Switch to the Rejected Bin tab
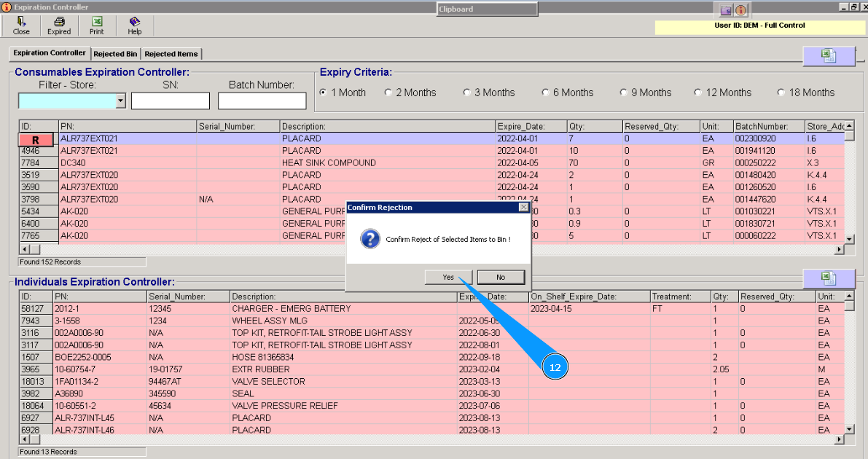This screenshot has width=868, height=459. (x=115, y=54)
